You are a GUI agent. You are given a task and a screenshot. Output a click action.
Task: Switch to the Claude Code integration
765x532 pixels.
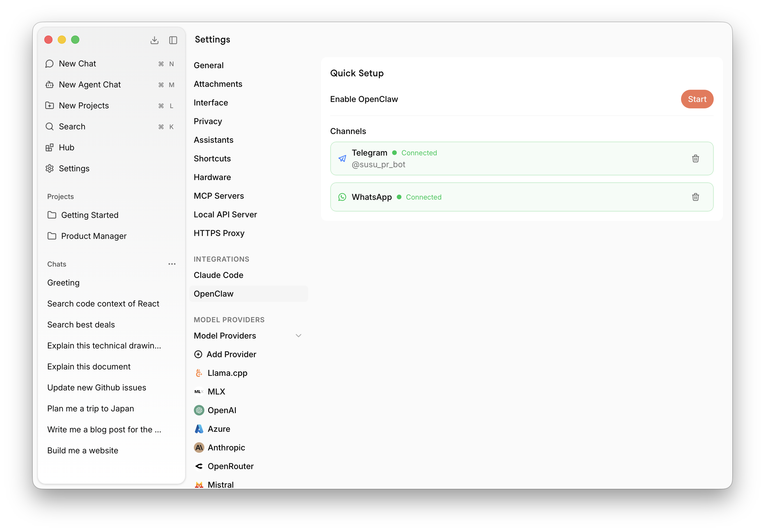tap(218, 275)
